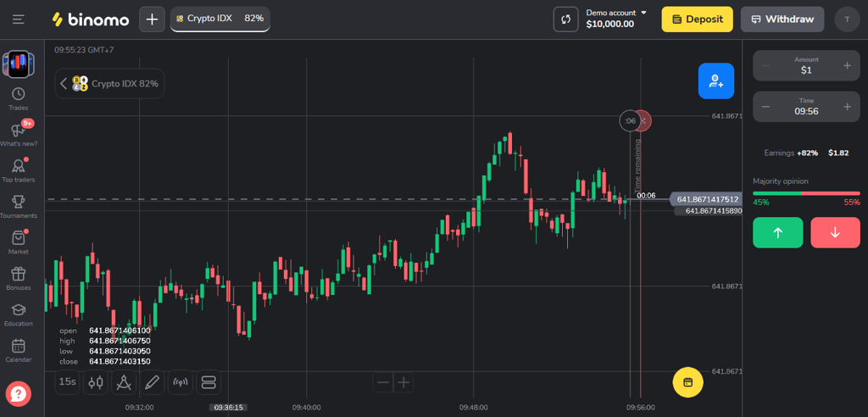Open the hamburger main menu
The width and height of the screenshot is (868, 417).
tap(19, 19)
